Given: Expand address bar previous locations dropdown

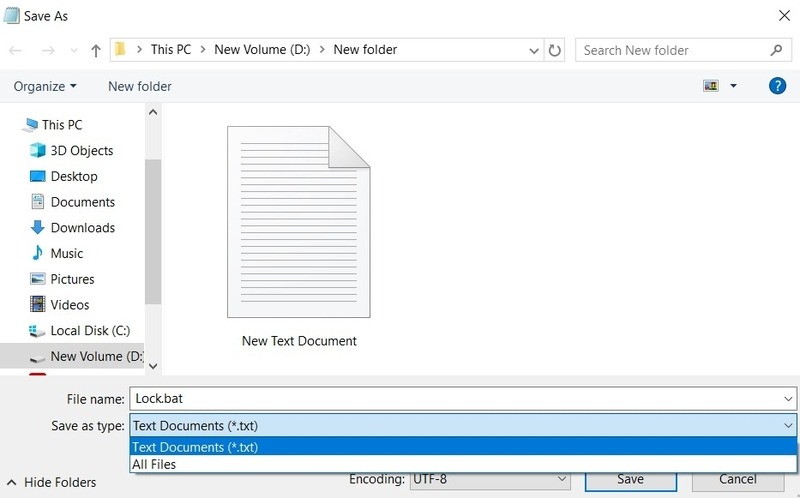Looking at the screenshot, I should [x=534, y=51].
